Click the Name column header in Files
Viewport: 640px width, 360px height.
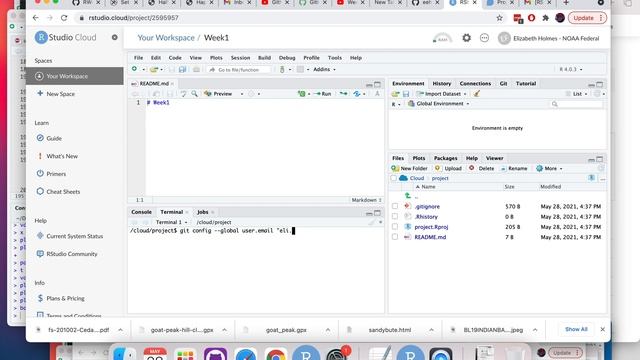pos(428,187)
